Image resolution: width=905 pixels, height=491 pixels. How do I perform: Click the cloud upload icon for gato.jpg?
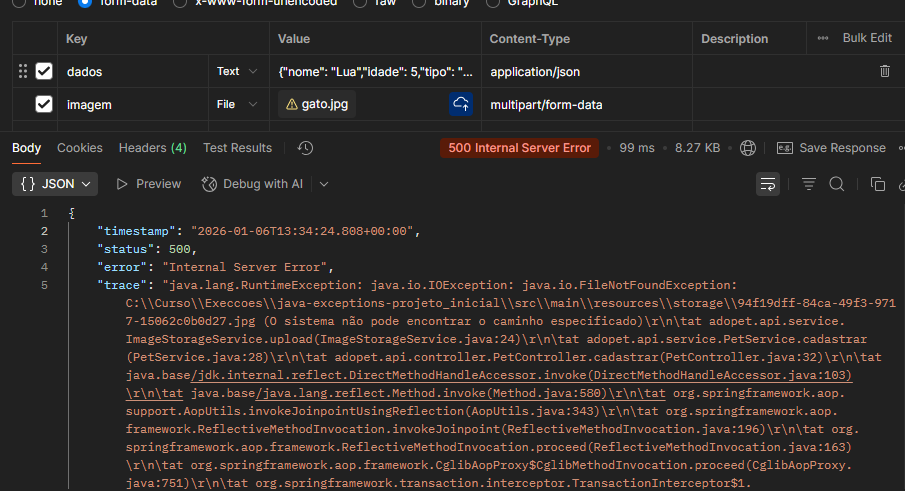point(461,104)
